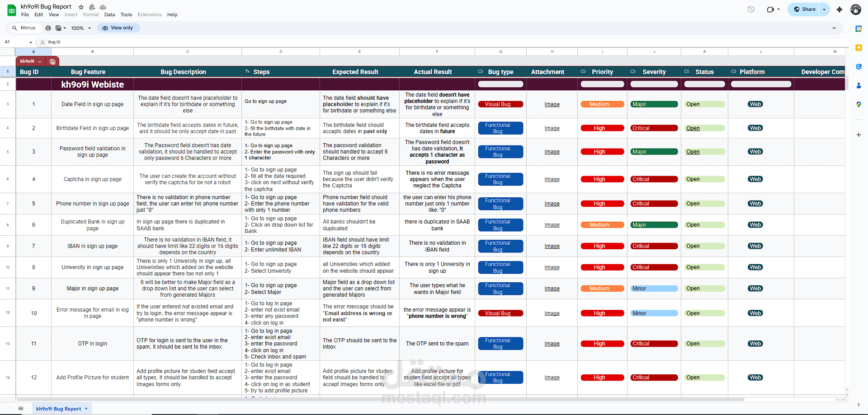Select the "OTP in login" cell
868x415 pixels.
(x=93, y=344)
